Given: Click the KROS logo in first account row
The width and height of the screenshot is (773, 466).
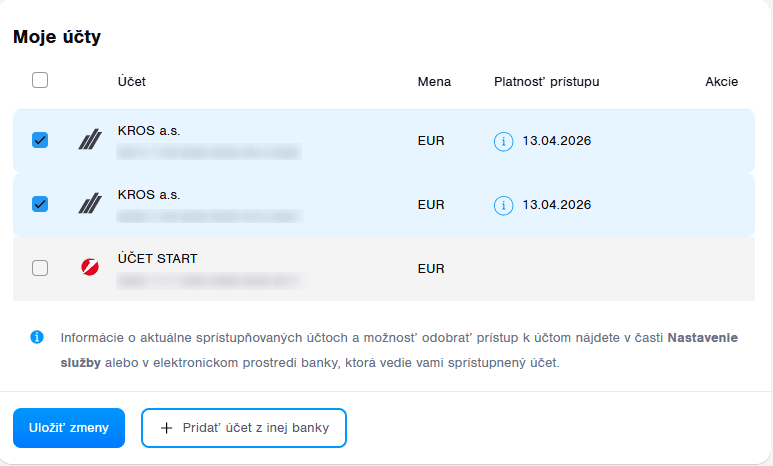Looking at the screenshot, I should [90, 141].
